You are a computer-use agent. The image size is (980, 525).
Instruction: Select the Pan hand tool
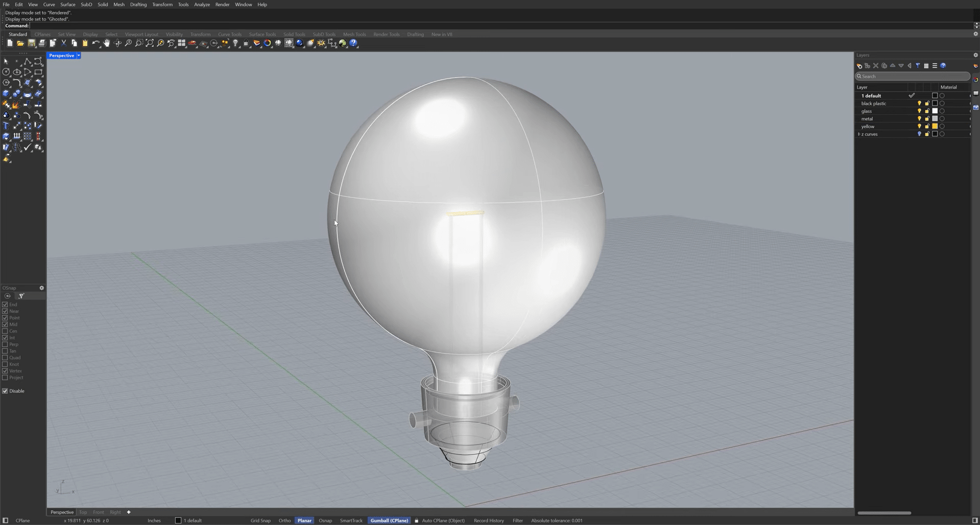pyautogui.click(x=107, y=43)
